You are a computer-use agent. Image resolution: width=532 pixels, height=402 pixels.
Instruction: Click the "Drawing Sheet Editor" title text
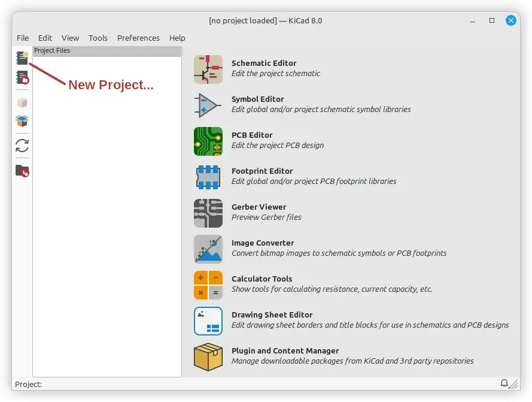(x=272, y=315)
